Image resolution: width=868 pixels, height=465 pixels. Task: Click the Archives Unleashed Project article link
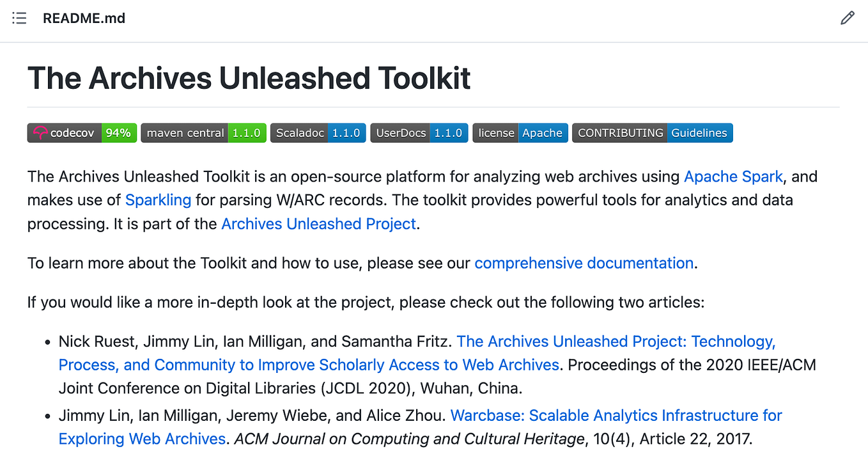click(615, 341)
